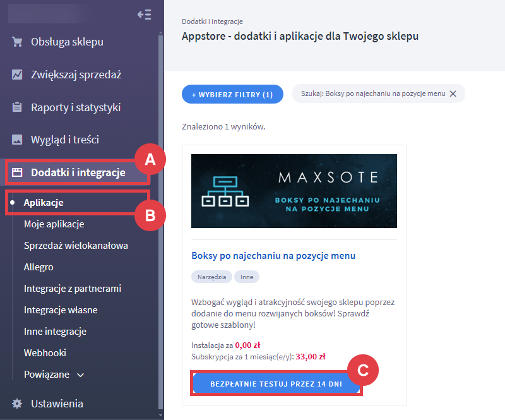Viewport: 505px width, 420px height.
Task: Expand the Powiązane submenu chevron
Action: click(x=81, y=375)
